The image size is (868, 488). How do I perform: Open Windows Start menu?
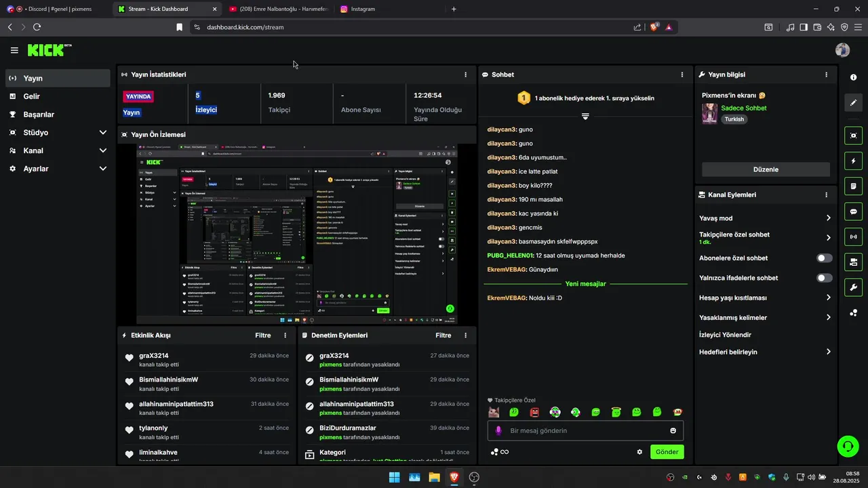click(x=394, y=477)
